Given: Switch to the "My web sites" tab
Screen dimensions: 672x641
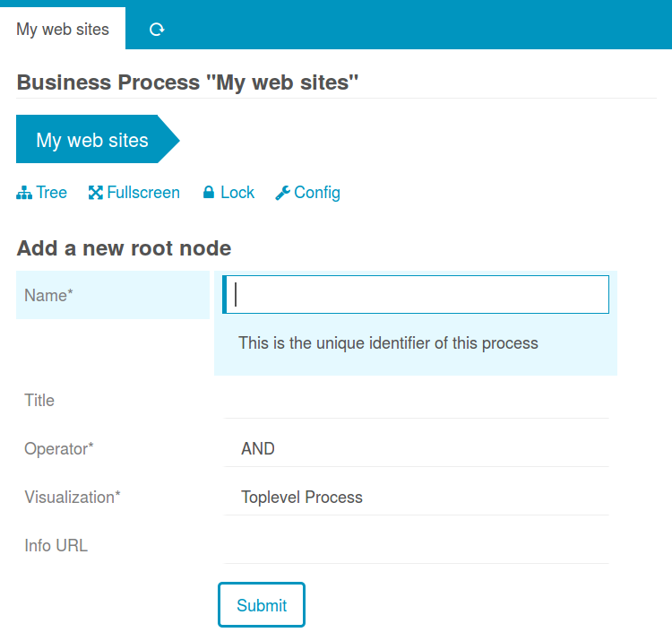Looking at the screenshot, I should 63,30.
